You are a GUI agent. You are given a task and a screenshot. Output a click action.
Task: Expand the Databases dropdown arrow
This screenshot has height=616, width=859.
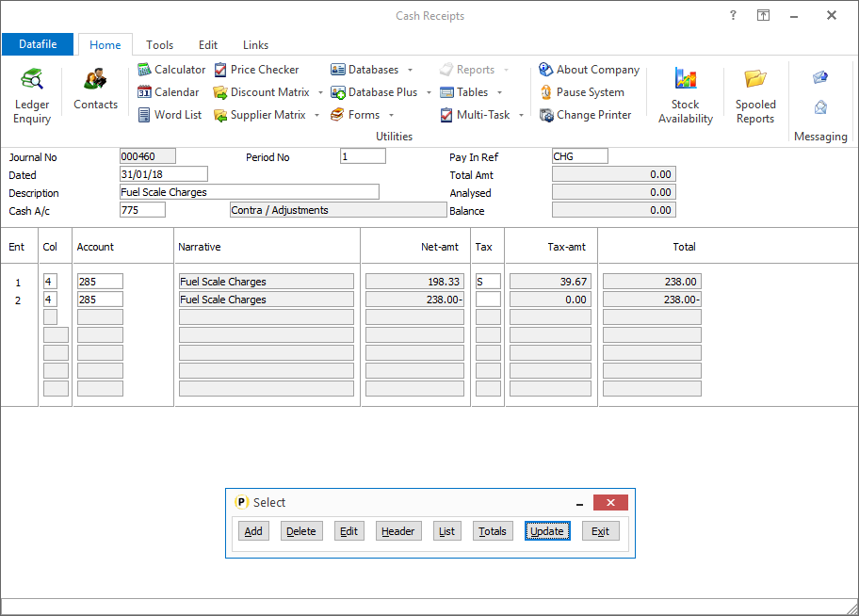tap(410, 70)
